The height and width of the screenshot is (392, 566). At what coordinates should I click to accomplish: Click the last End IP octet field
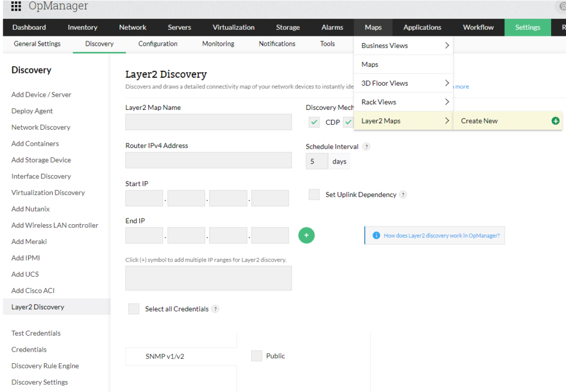(270, 235)
